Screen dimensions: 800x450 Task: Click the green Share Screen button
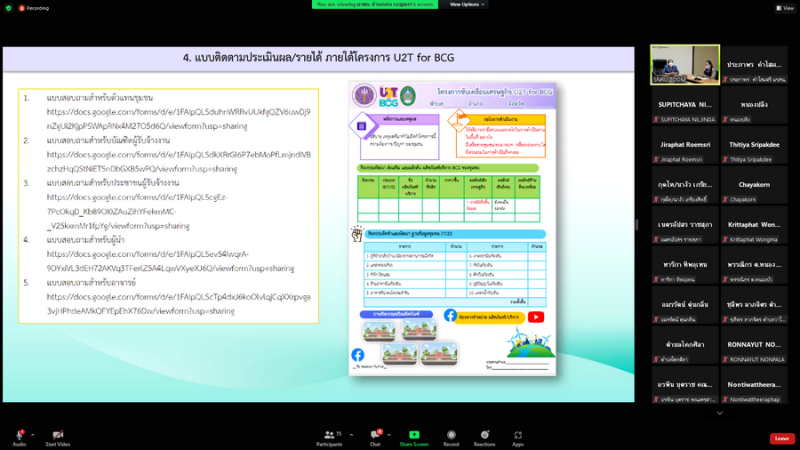(414, 437)
